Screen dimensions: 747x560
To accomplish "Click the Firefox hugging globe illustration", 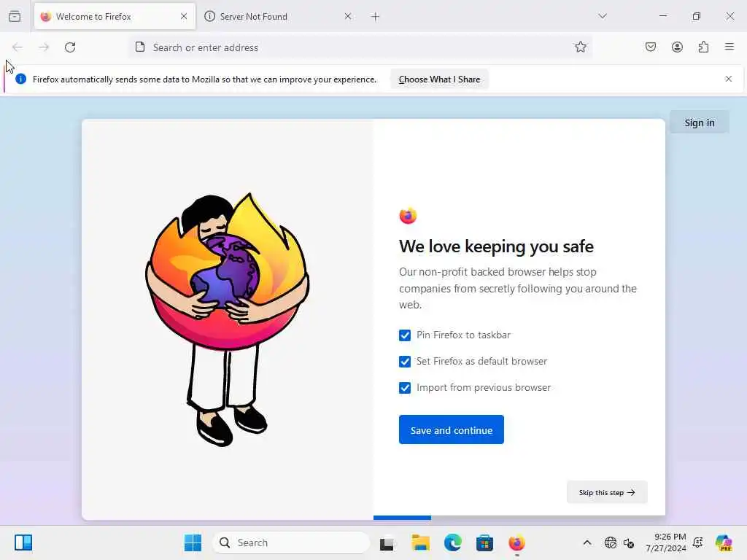I will 228,319.
